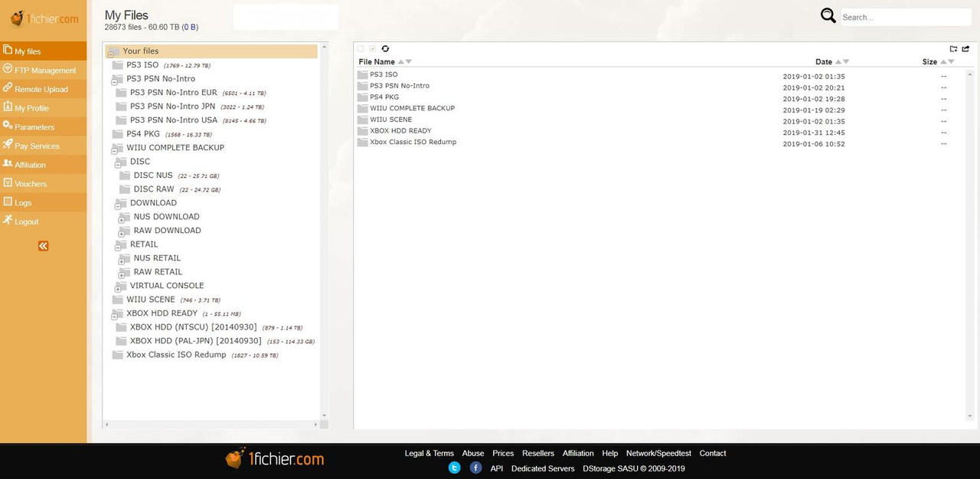Open Pay Services in the sidebar

point(43,146)
